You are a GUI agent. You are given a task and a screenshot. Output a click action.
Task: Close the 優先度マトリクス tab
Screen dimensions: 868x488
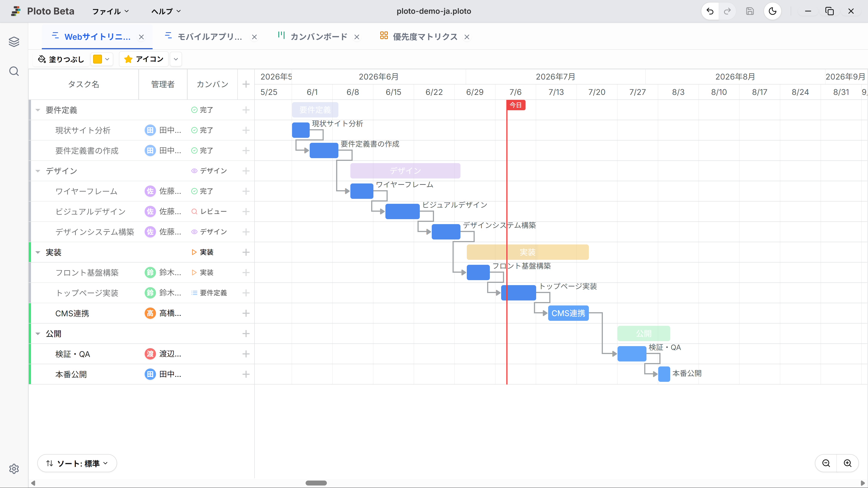(x=467, y=37)
